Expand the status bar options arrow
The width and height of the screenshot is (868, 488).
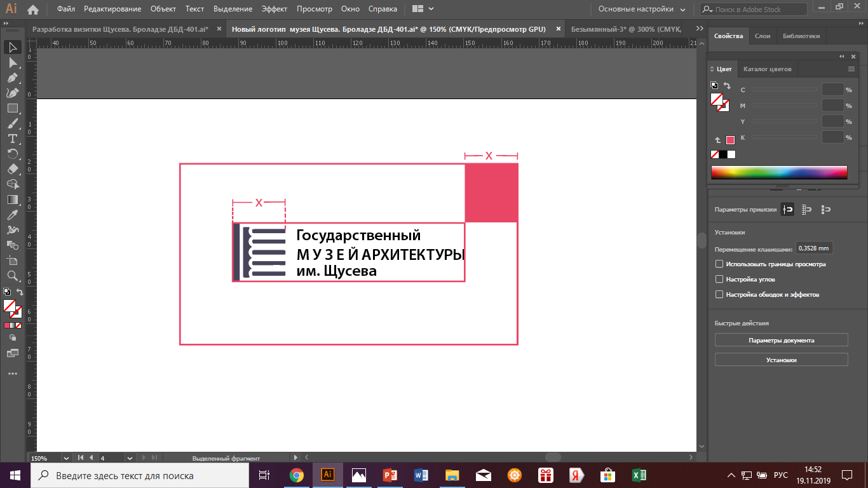[x=295, y=457]
